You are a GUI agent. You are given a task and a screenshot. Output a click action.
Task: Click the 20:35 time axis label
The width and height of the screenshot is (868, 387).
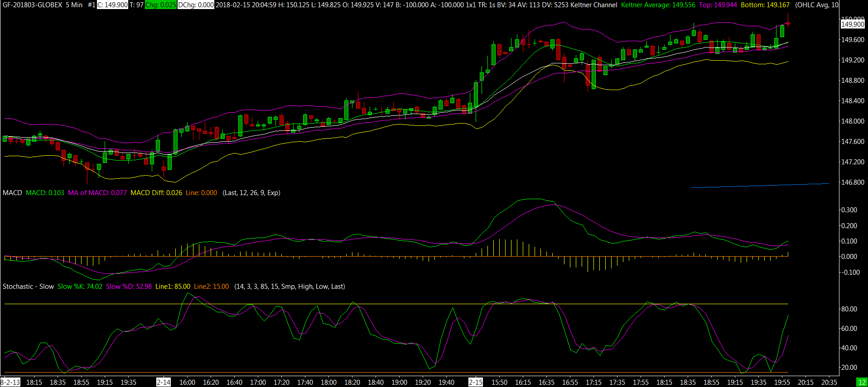click(829, 382)
